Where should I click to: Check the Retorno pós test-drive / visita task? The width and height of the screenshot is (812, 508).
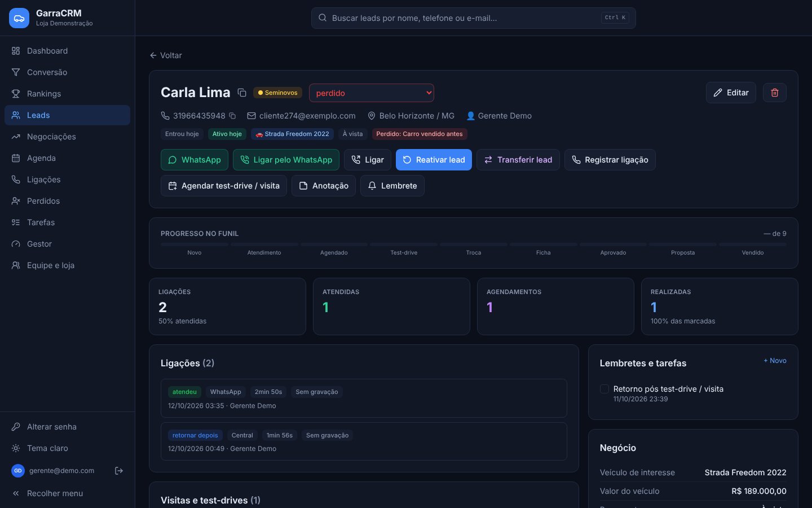(604, 389)
